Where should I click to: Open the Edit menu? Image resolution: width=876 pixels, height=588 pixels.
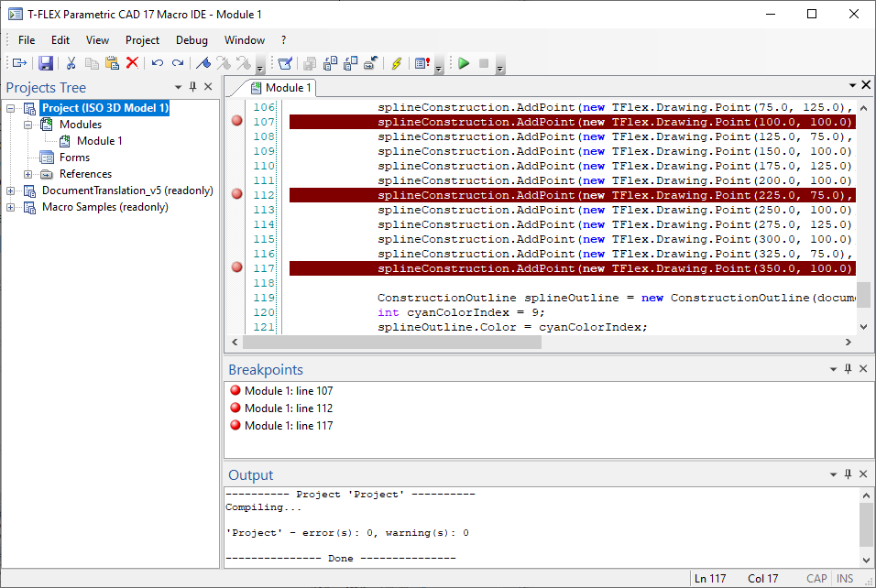click(x=60, y=40)
